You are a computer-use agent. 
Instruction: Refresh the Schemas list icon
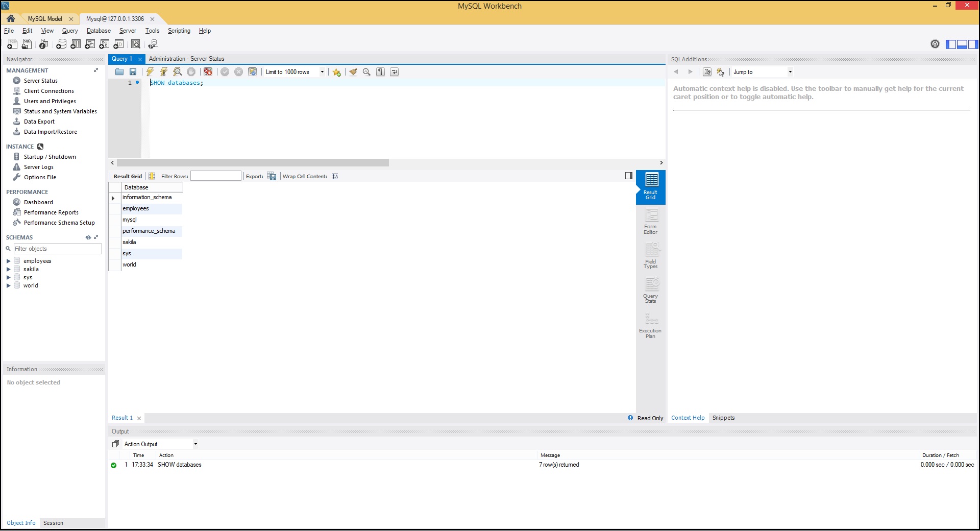pyautogui.click(x=88, y=237)
